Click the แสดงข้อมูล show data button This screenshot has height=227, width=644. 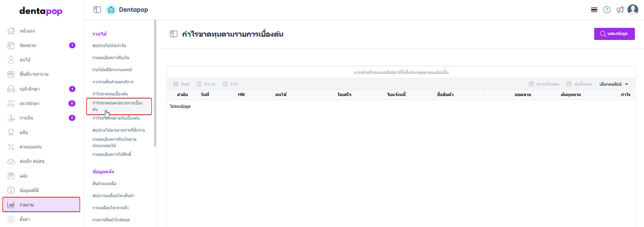click(x=615, y=34)
